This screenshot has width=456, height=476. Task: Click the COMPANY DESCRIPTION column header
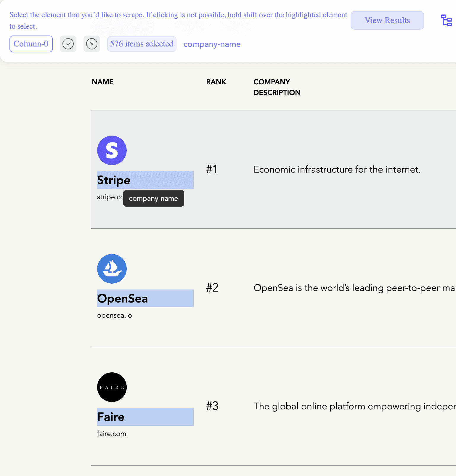pyautogui.click(x=277, y=87)
